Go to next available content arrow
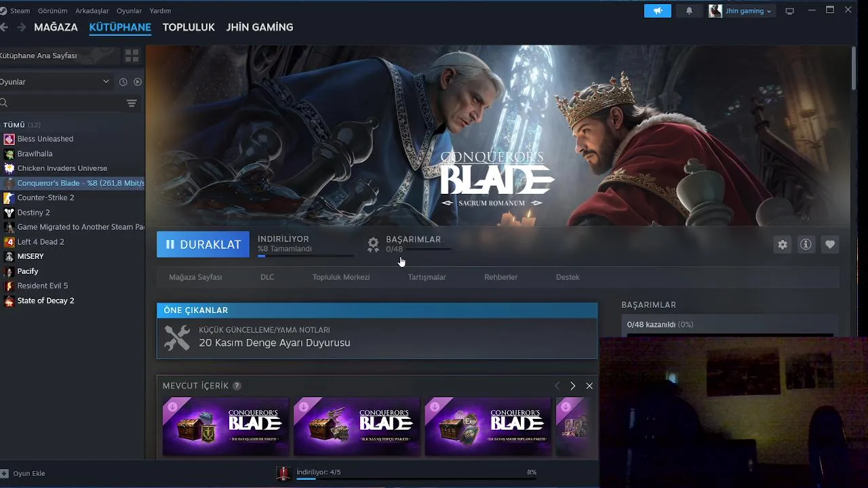 [x=572, y=386]
